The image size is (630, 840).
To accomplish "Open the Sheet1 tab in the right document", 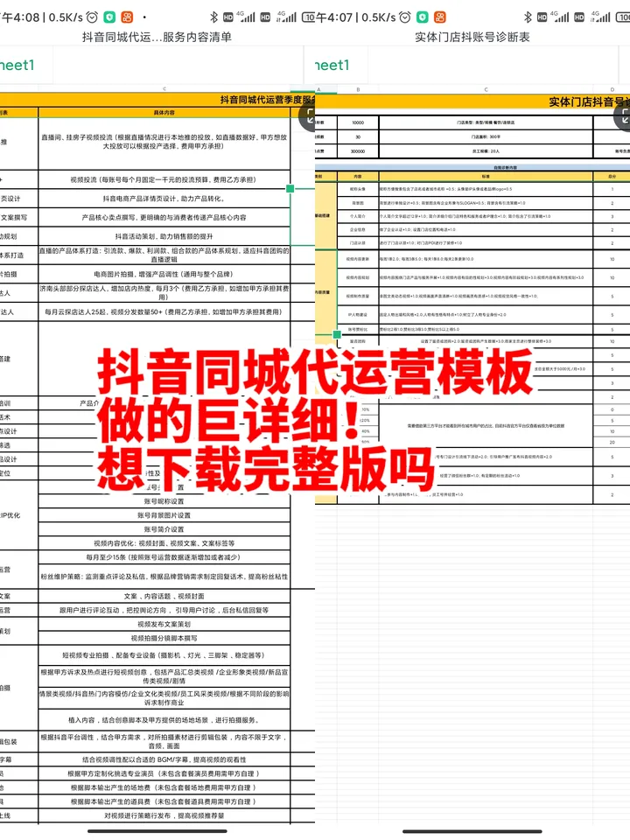I will (x=332, y=66).
